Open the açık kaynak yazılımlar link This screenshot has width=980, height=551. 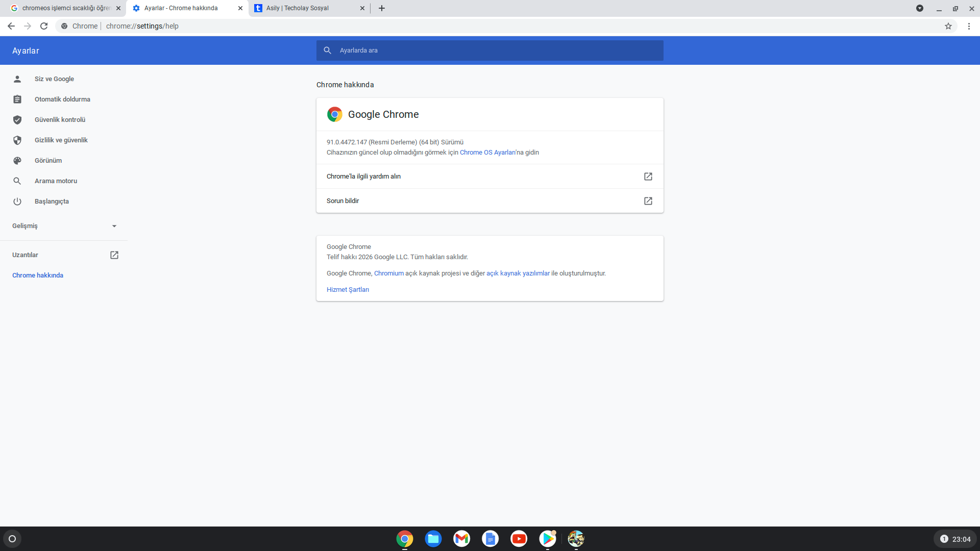tap(518, 273)
